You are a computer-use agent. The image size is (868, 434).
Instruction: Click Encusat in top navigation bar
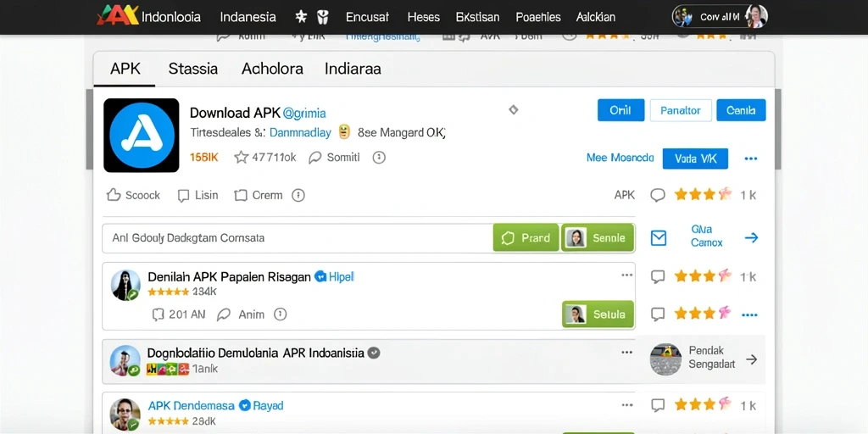pyautogui.click(x=367, y=17)
